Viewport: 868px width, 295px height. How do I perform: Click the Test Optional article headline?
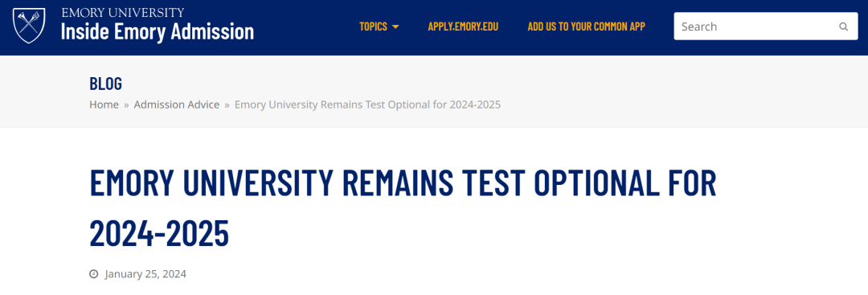tap(403, 208)
